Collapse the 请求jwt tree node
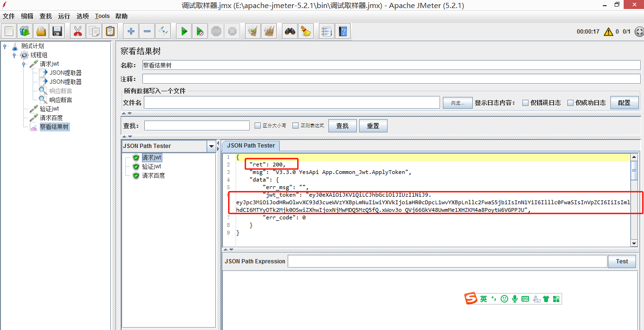The image size is (644, 330). [24, 64]
